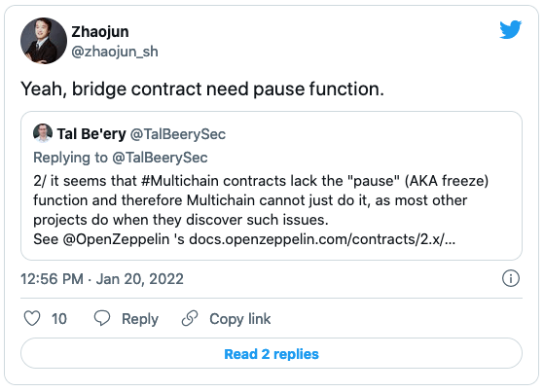Click the Reply text button
544x392 pixels.
click(140, 319)
